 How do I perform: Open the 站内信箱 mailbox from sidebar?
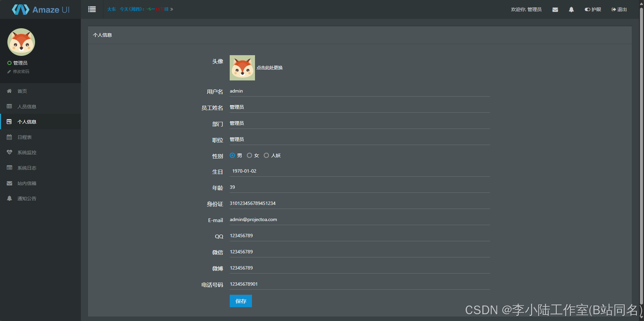(27, 183)
